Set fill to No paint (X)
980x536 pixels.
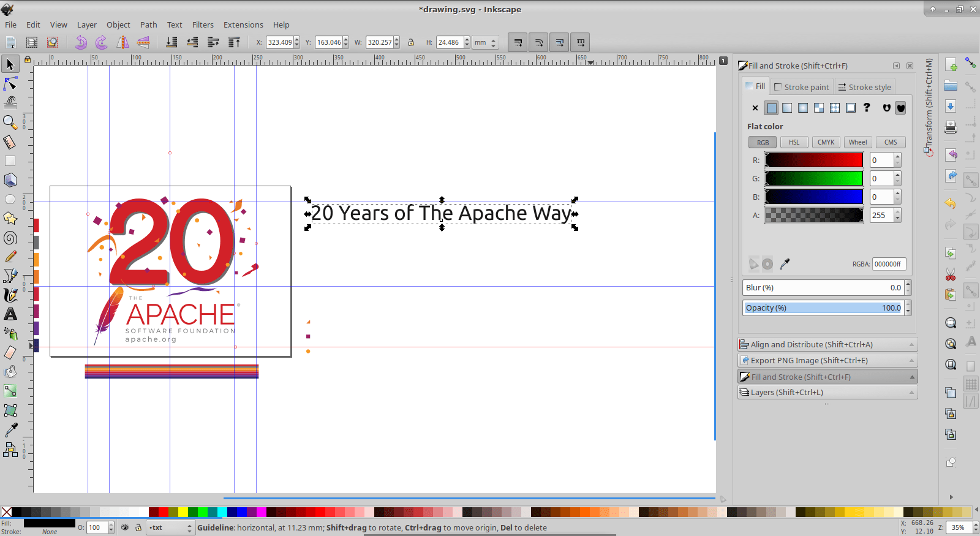point(755,108)
